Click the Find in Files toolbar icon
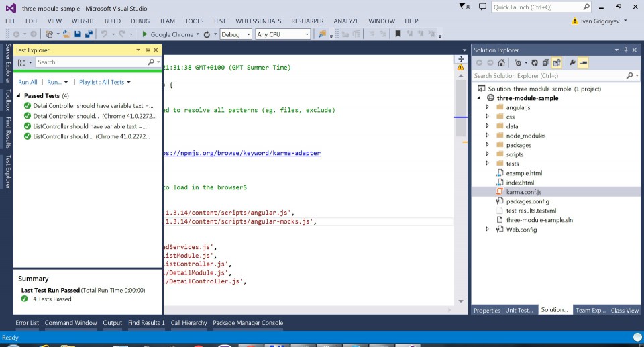The image size is (644, 347). click(x=323, y=34)
